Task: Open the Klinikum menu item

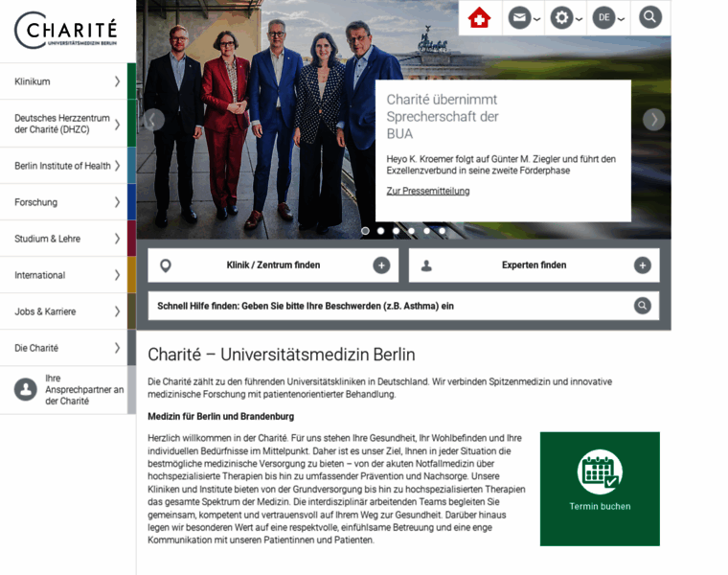Action: point(63,81)
